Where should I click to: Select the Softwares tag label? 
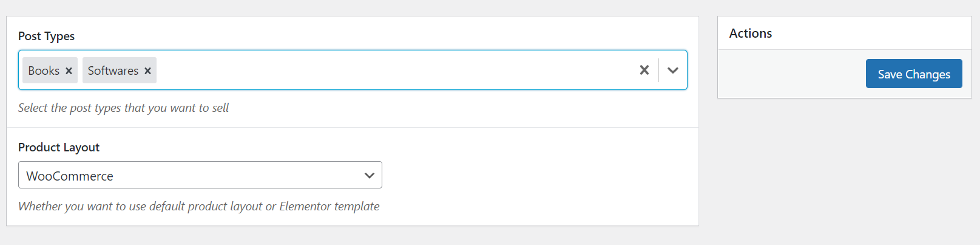pyautogui.click(x=113, y=71)
